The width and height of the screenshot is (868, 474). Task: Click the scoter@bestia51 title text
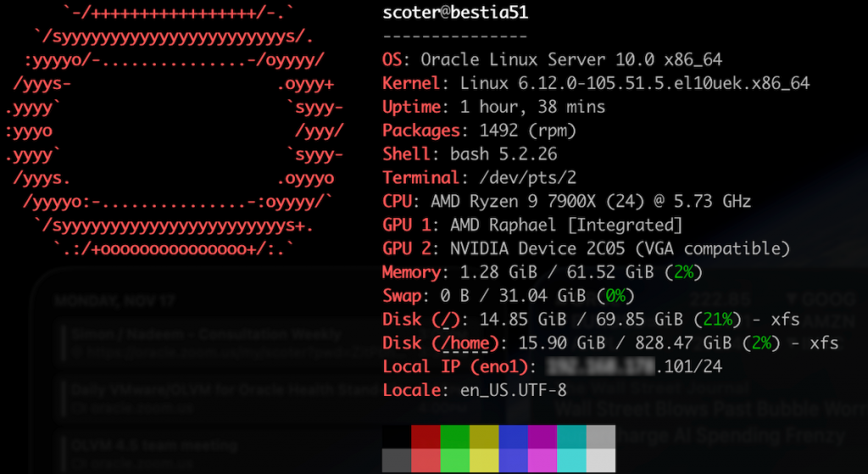pos(455,13)
